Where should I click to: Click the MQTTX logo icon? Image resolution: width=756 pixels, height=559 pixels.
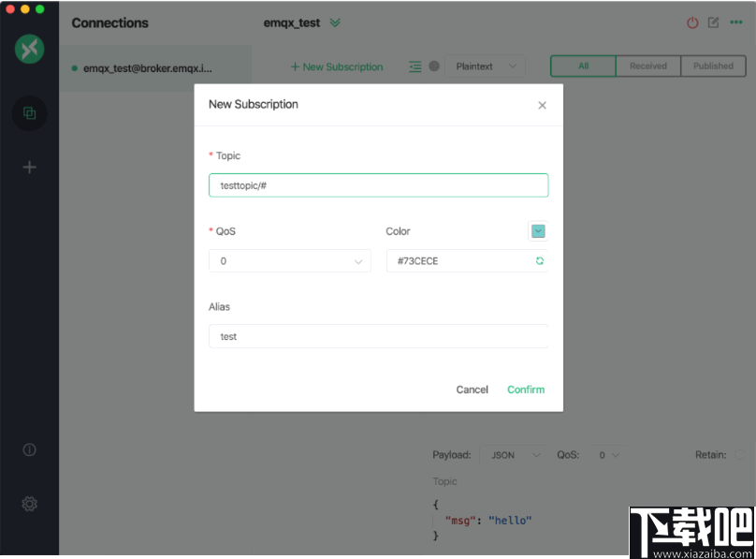pyautogui.click(x=29, y=49)
